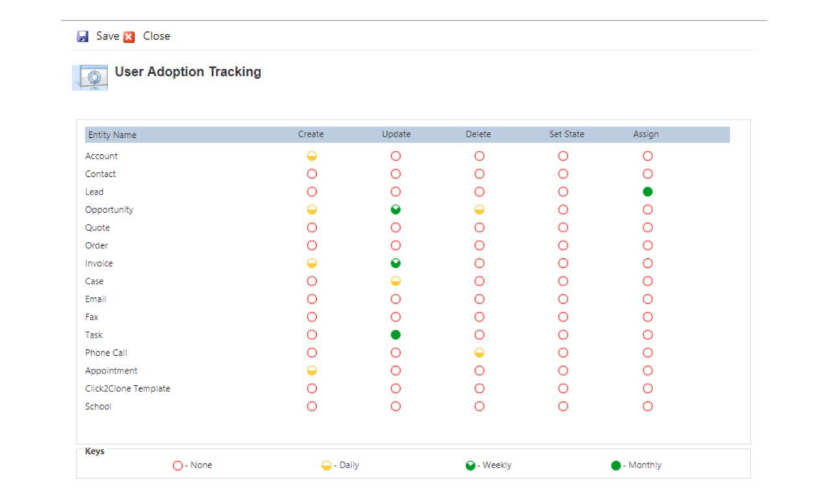Click the Update column header
The image size is (834, 504).
point(396,135)
